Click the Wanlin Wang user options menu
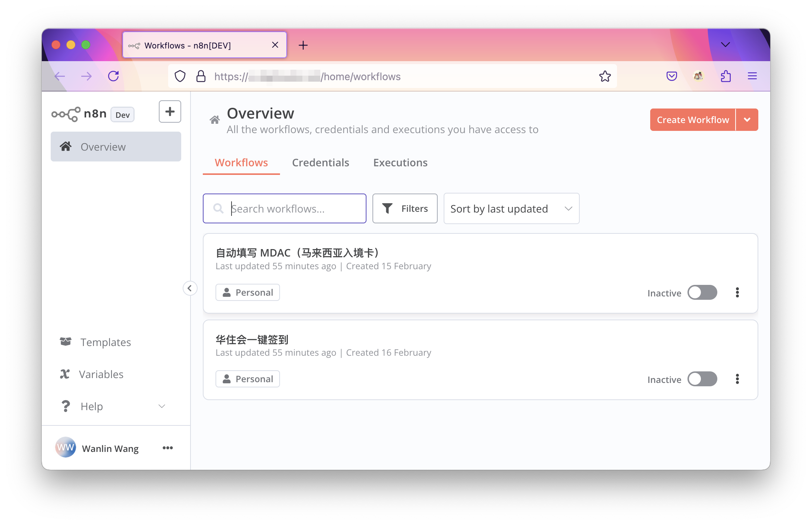Viewport: 812px width, 525px height. pyautogui.click(x=167, y=447)
